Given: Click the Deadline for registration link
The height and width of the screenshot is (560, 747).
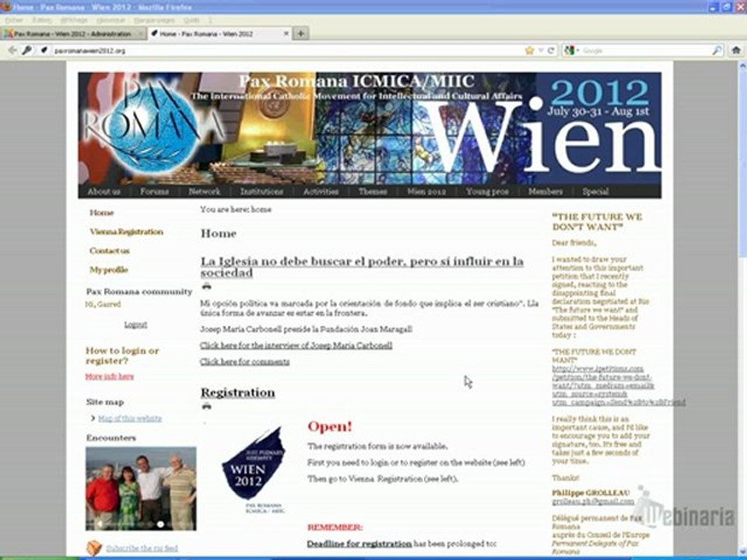Looking at the screenshot, I should click(x=359, y=544).
